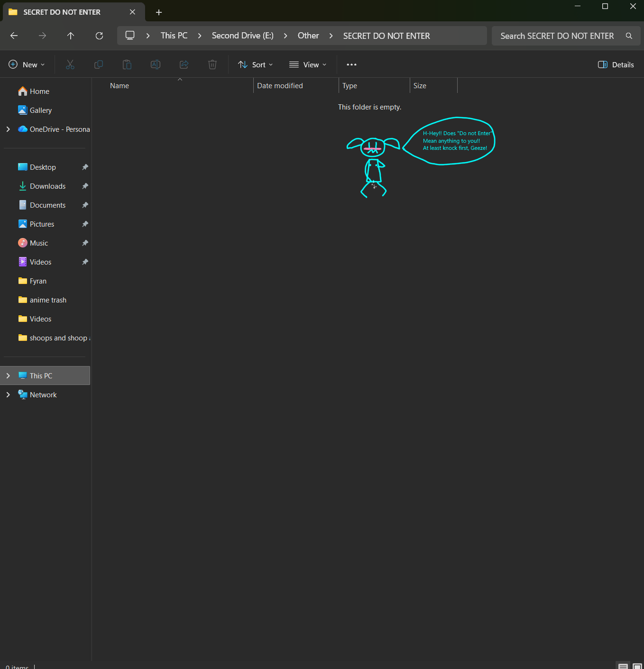Refresh the current folder view
The image size is (644, 669).
99,36
